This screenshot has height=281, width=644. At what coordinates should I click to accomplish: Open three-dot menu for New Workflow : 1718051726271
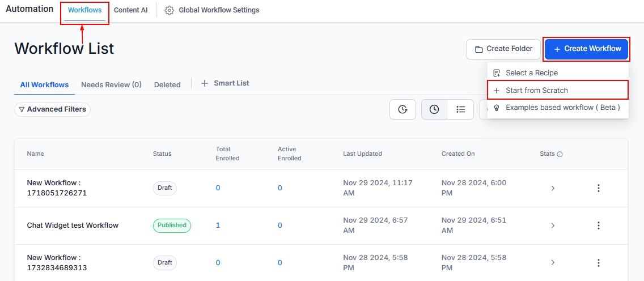pyautogui.click(x=598, y=188)
